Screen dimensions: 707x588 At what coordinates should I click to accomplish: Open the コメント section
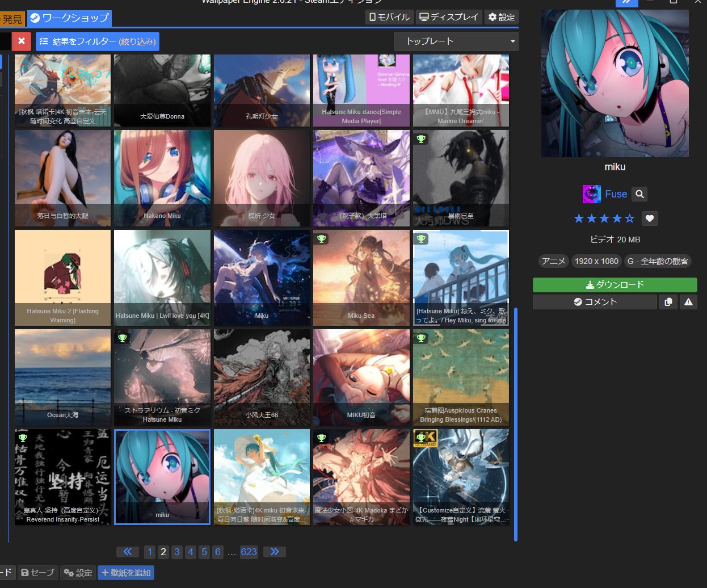click(x=595, y=302)
